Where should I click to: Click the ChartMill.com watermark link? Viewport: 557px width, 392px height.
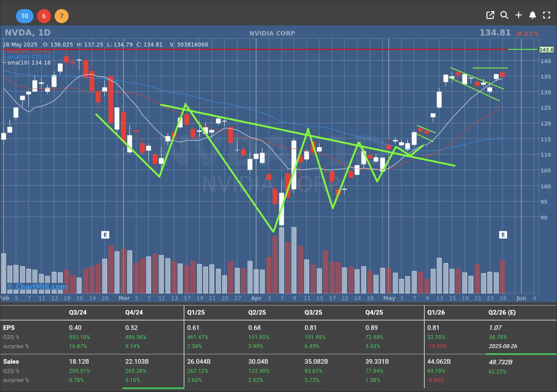tap(37, 287)
